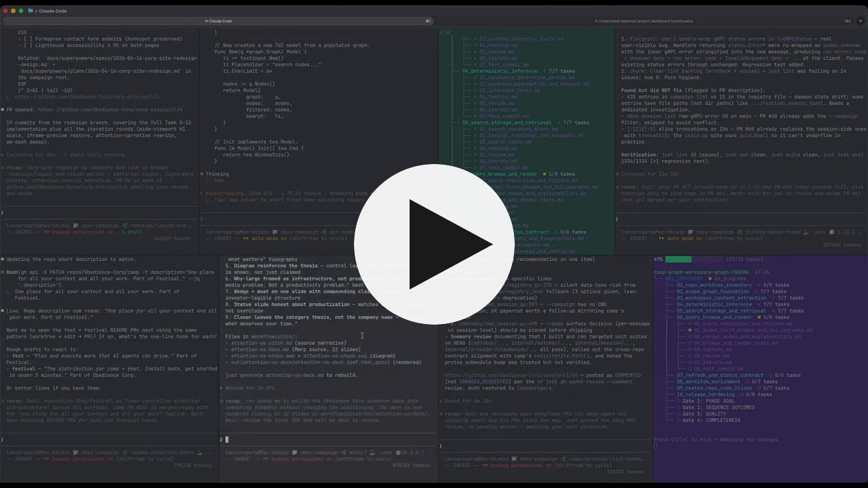This screenshot has width=868, height=488.
Task: Focus the prompt input in readme-attention-infra pane
Action: 108,439
